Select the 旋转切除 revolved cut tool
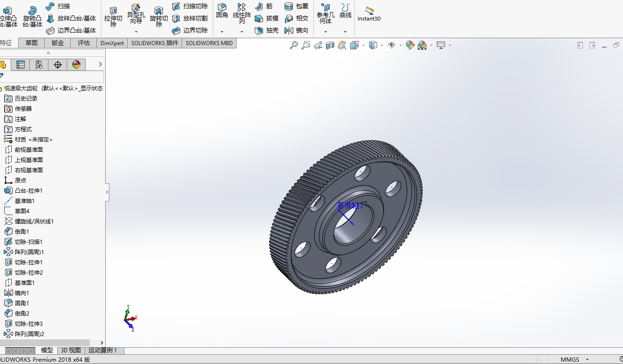 tap(159, 16)
